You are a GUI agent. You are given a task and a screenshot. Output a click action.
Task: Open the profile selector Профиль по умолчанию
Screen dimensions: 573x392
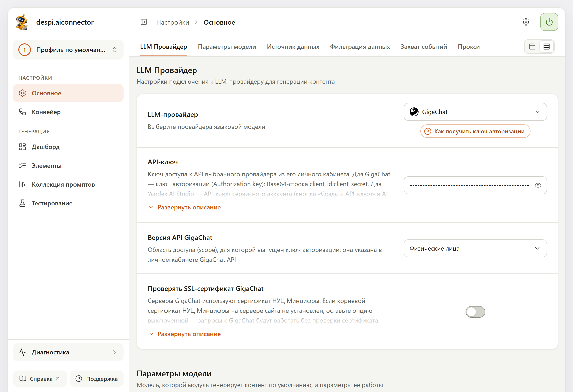click(x=68, y=49)
